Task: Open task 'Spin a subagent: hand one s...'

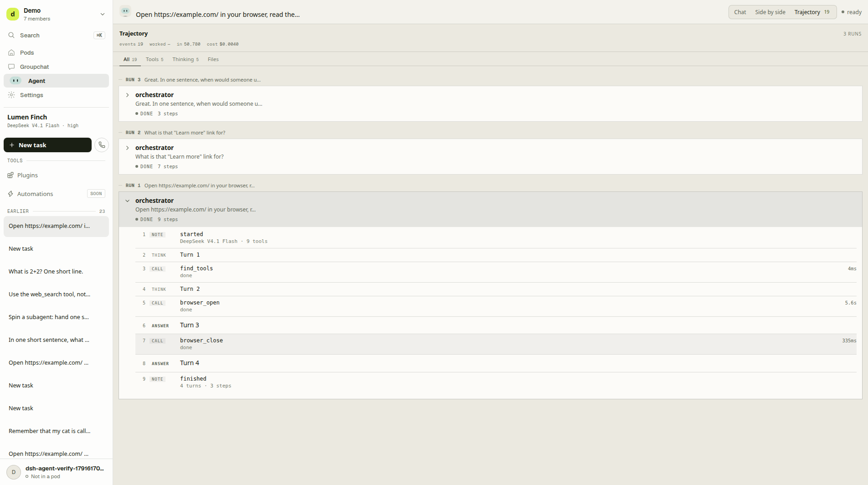Action: [x=56, y=317]
